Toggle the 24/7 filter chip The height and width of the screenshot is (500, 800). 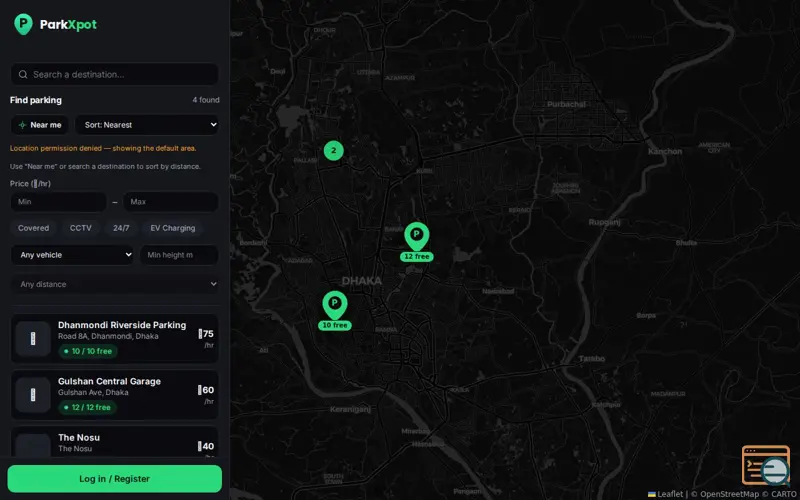[x=121, y=228]
